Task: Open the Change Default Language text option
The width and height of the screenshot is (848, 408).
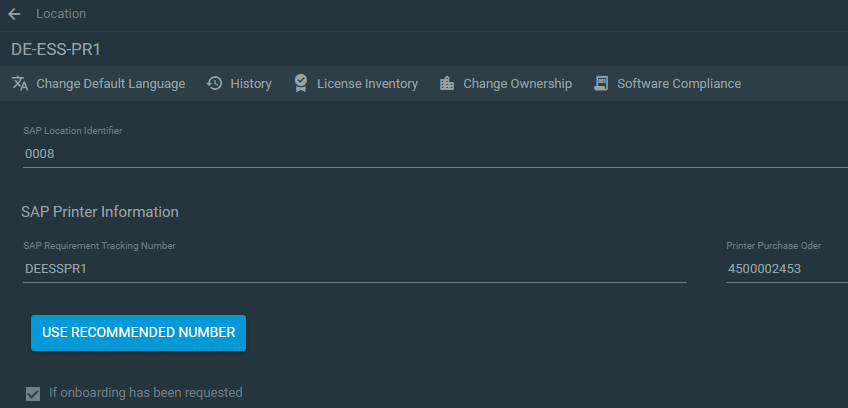Action: (110, 84)
